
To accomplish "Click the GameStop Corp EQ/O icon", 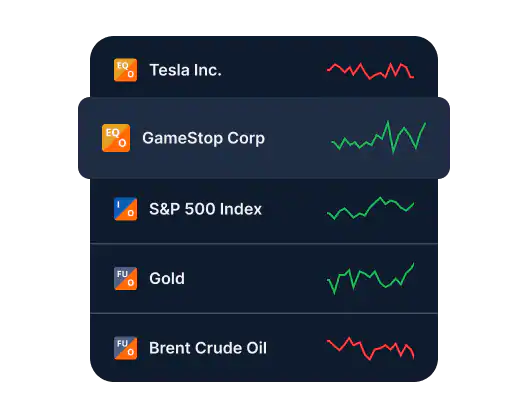I will click(x=116, y=138).
